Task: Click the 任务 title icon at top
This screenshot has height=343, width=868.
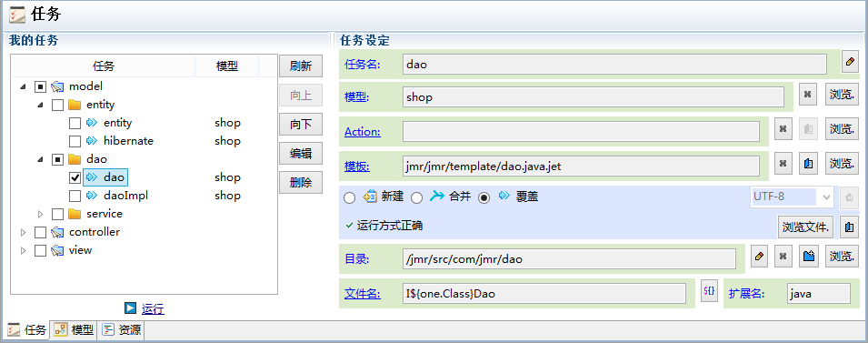Action: tap(17, 15)
